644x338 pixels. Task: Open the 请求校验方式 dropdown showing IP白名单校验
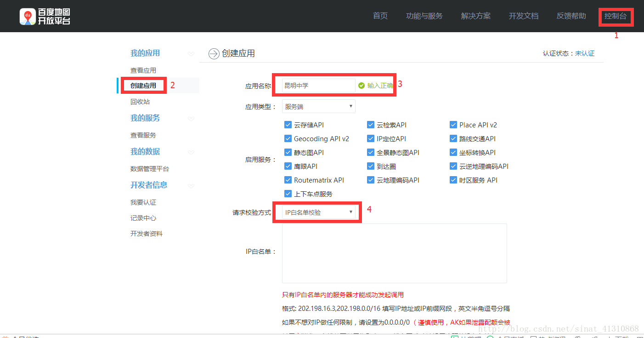pos(319,212)
